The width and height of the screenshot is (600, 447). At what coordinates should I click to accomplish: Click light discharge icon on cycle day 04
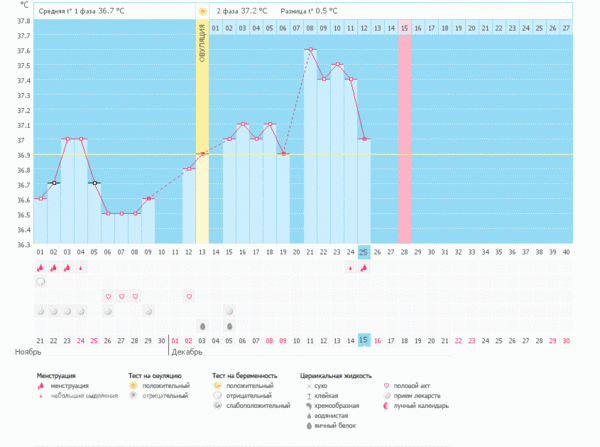tap(81, 268)
